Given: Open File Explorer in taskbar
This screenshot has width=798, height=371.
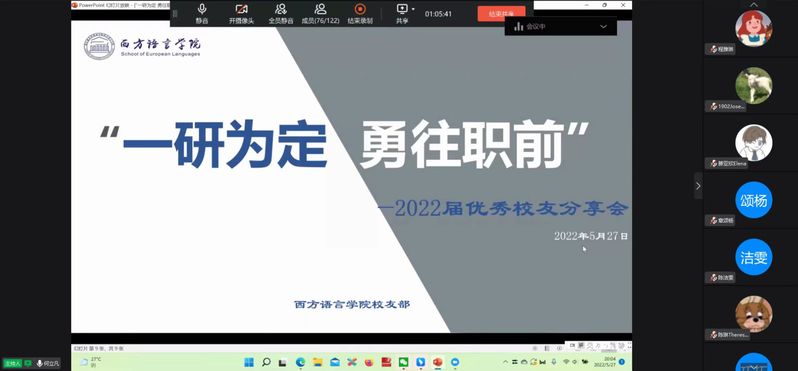Looking at the screenshot, I should pos(318,362).
